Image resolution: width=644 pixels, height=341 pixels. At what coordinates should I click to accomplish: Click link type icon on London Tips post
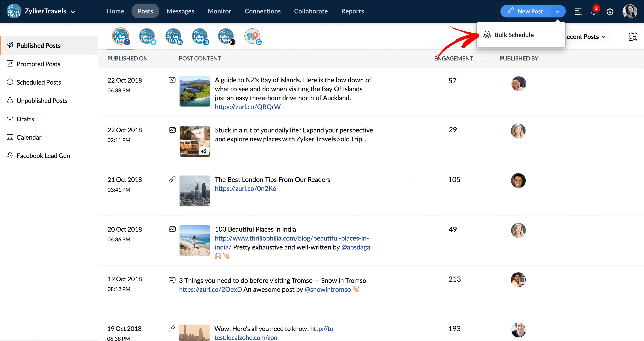[172, 179]
